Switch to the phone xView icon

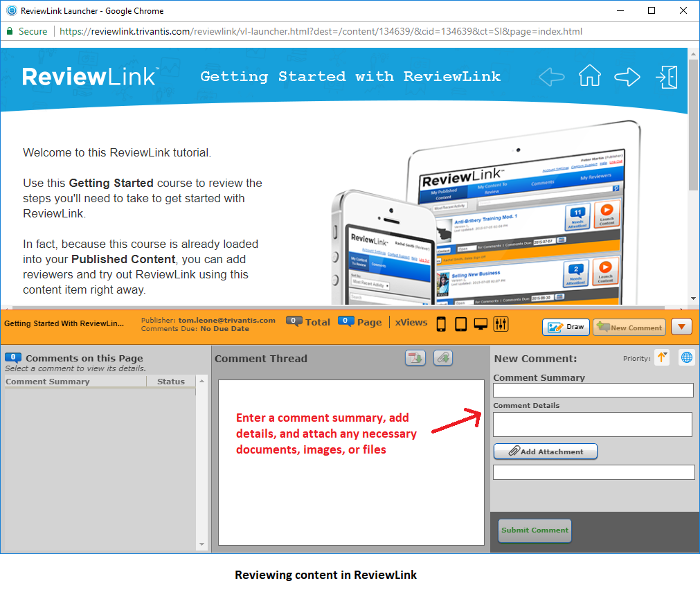tap(441, 324)
